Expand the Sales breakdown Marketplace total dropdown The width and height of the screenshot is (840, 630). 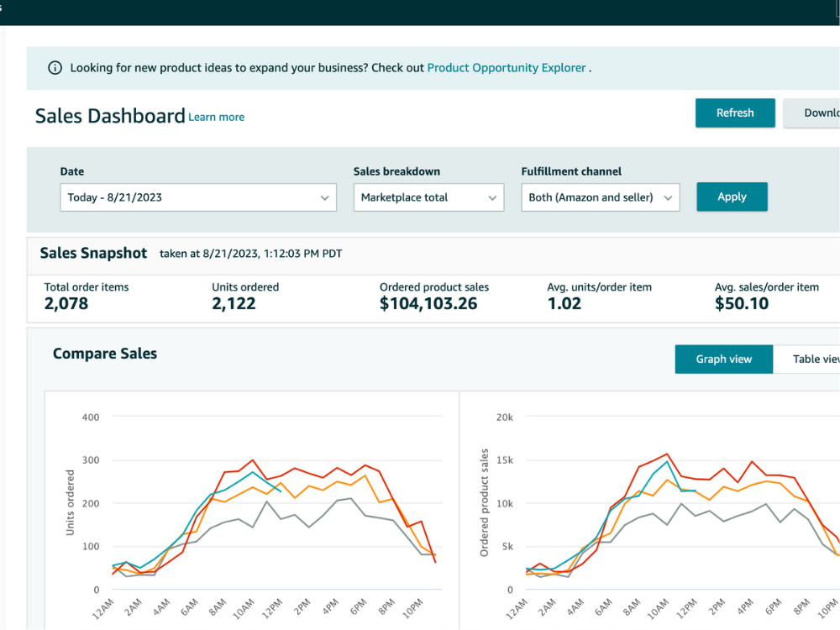point(428,197)
